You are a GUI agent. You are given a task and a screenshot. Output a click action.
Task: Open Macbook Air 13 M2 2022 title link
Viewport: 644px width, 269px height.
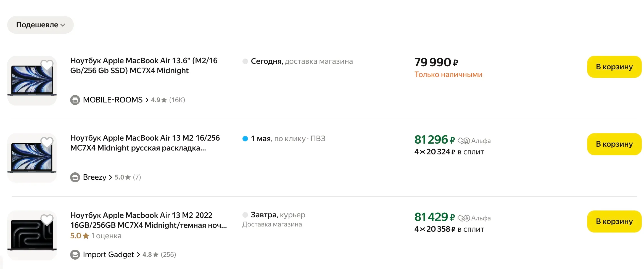pos(148,220)
